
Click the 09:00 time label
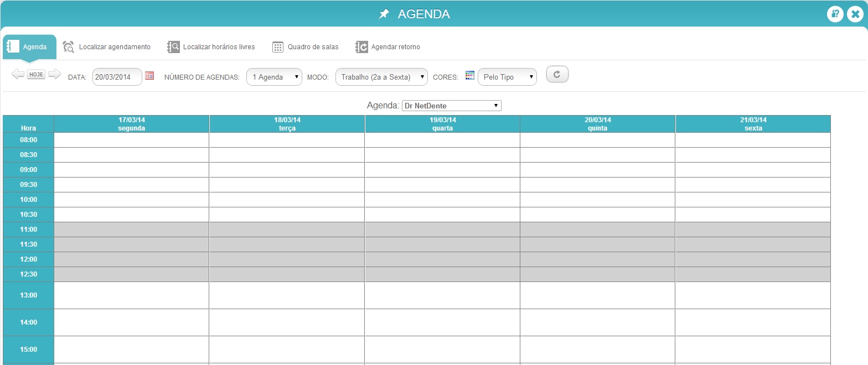(x=28, y=170)
